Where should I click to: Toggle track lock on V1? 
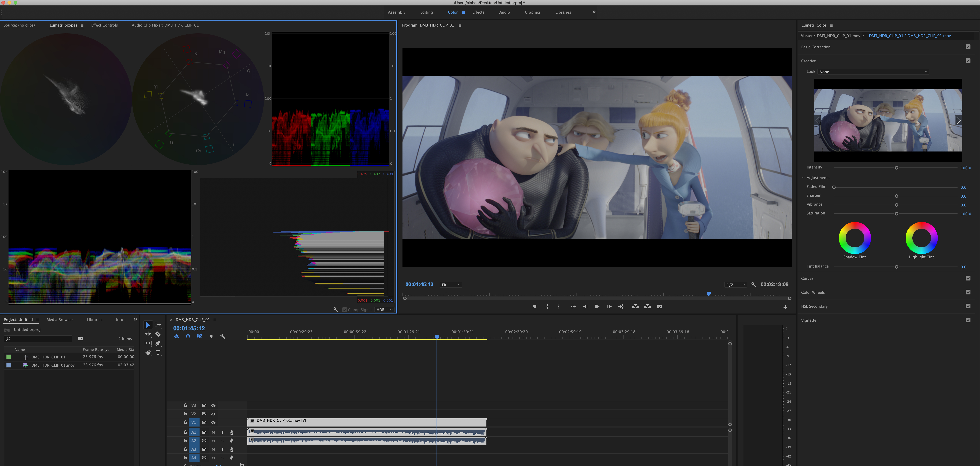pyautogui.click(x=185, y=422)
